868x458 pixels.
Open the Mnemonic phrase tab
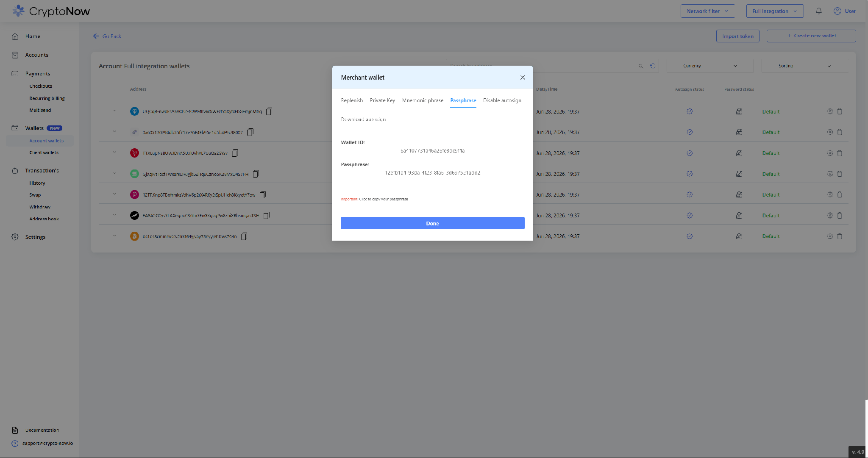[423, 100]
